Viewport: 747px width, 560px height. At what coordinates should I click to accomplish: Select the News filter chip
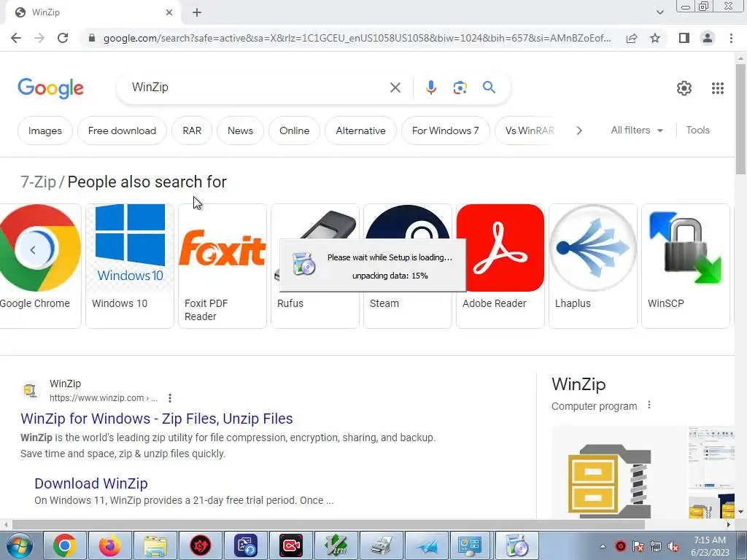click(x=240, y=131)
